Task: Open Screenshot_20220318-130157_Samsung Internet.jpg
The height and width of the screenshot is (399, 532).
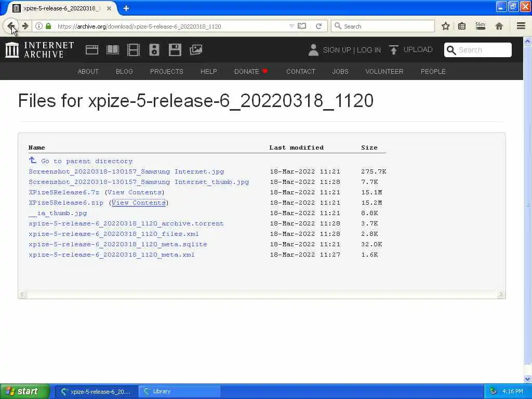Action: (126, 171)
